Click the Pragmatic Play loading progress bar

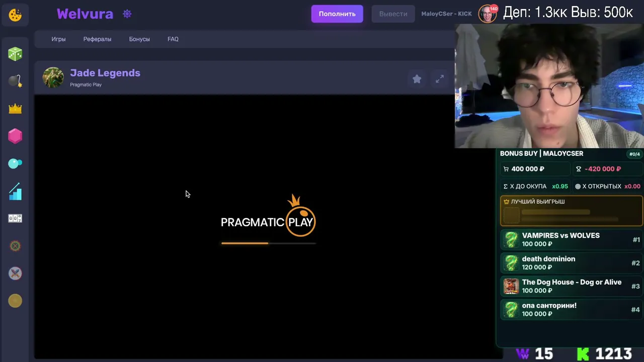(x=269, y=243)
